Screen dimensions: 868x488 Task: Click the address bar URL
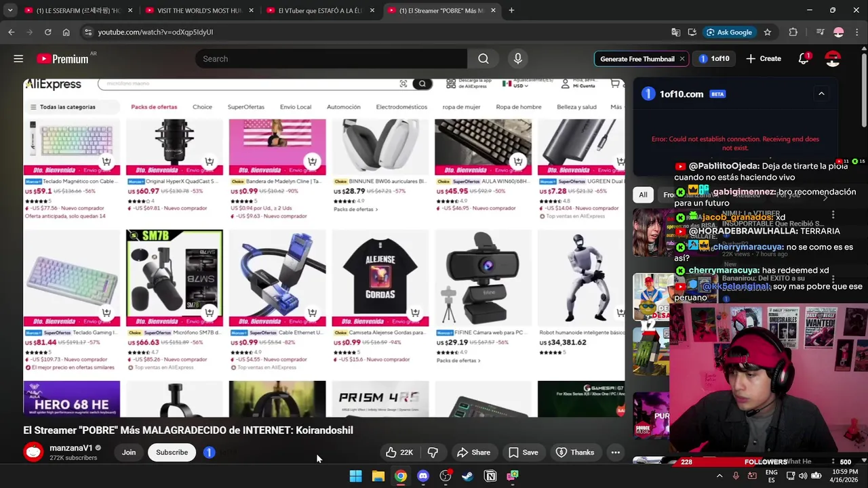155,32
